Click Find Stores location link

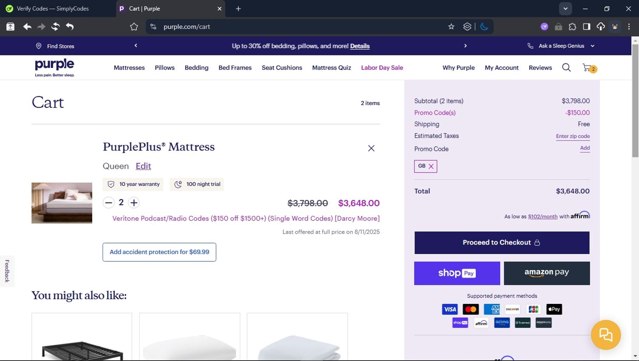[55, 46]
